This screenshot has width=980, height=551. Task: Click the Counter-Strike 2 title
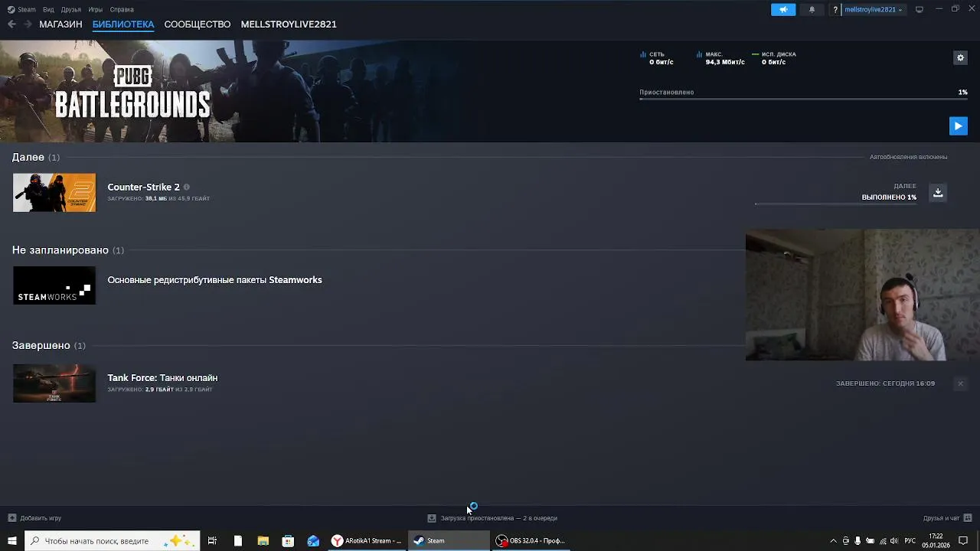pyautogui.click(x=143, y=187)
